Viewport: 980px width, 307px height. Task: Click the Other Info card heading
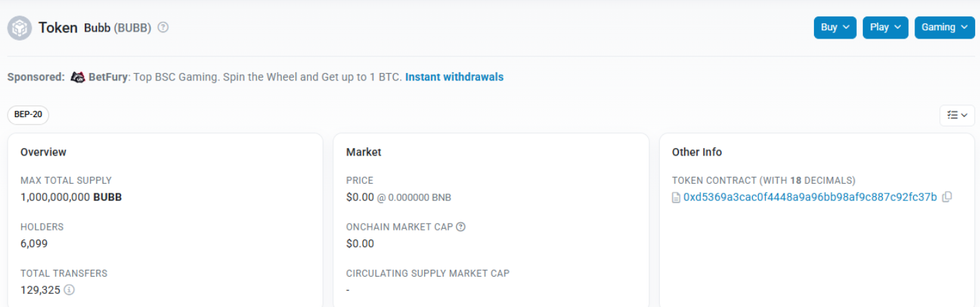point(697,152)
